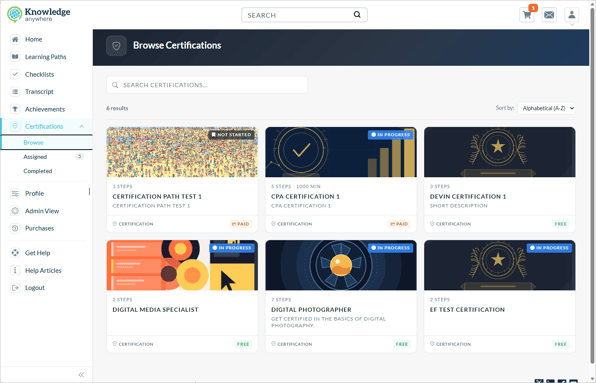Screen dimensions: 596x383
Task: Open CPA Certification 1 card image
Action: pos(341,152)
